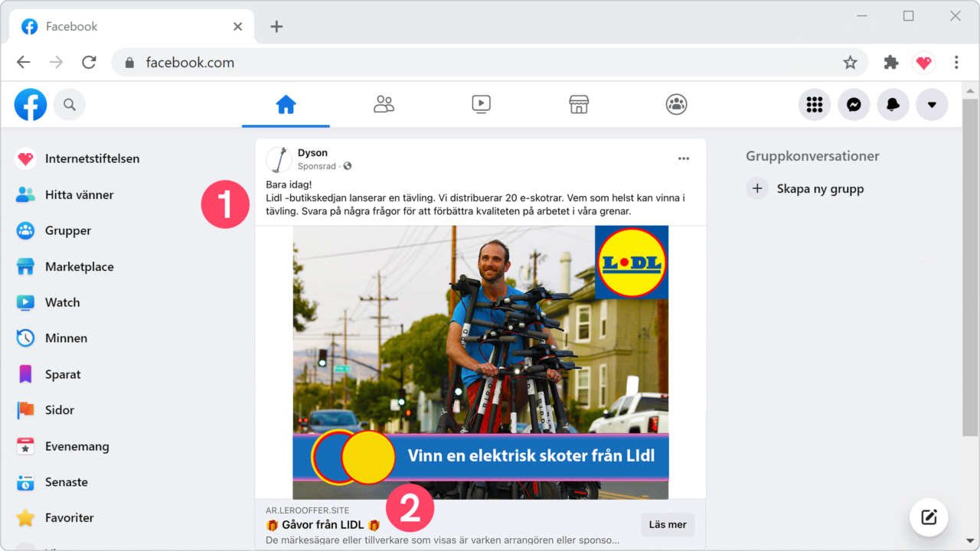Open the Lidl scooter ad image
This screenshot has width=980, height=551.
click(480, 363)
